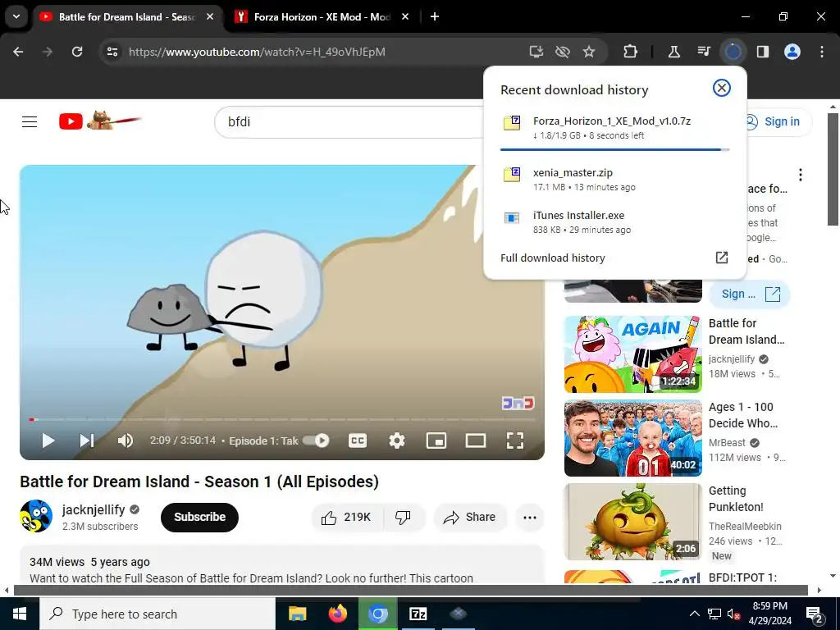Subscribe to jacknjellify

tap(199, 517)
